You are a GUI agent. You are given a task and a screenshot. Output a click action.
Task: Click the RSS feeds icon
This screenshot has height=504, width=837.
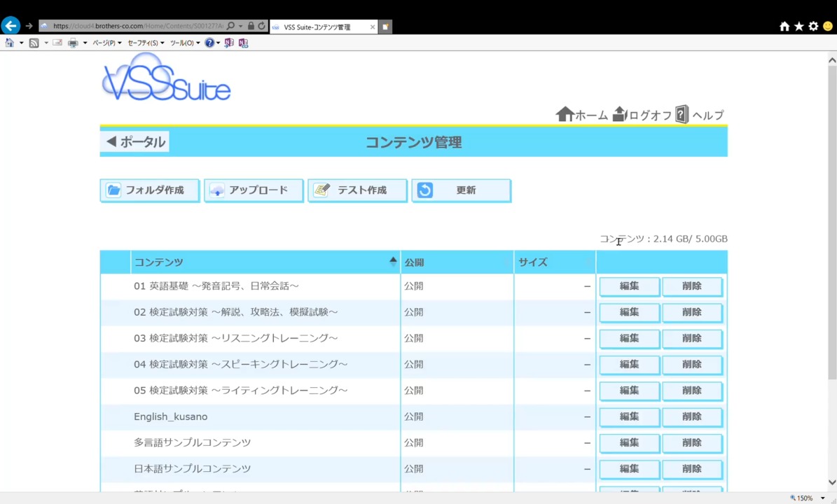(34, 43)
